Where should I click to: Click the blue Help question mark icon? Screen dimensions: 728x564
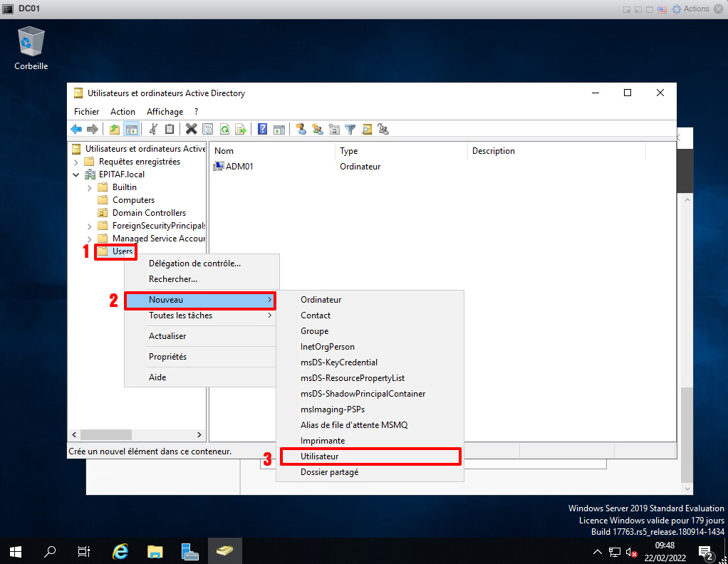[x=262, y=129]
